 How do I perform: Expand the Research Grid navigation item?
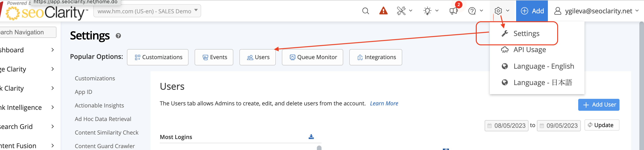(x=28, y=126)
